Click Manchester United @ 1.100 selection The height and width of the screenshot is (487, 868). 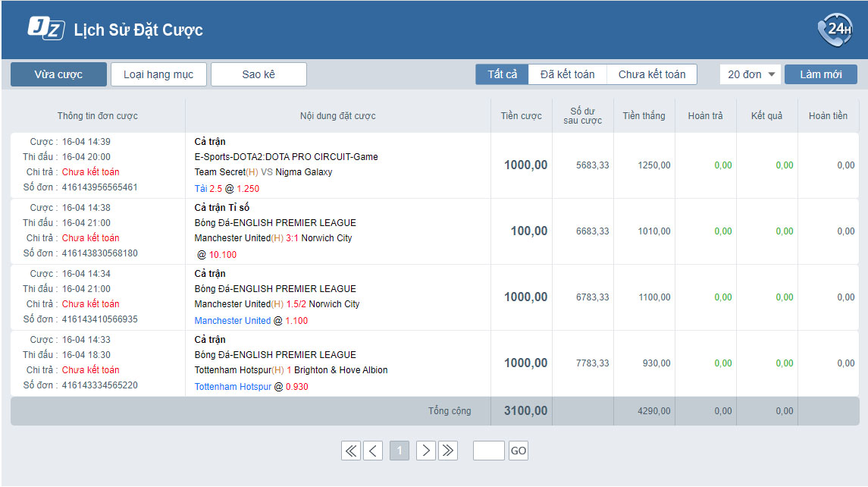[x=252, y=321]
